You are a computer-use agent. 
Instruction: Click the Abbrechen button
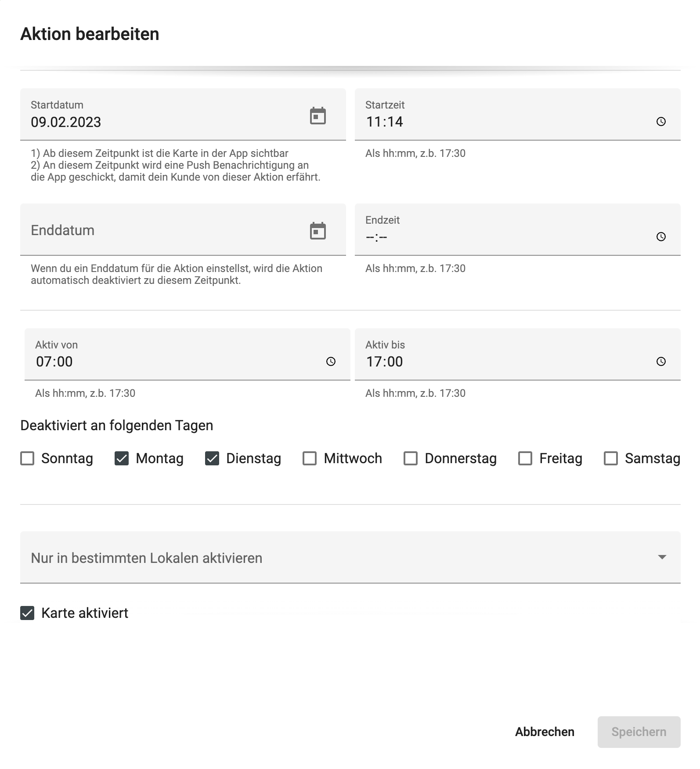point(545,732)
